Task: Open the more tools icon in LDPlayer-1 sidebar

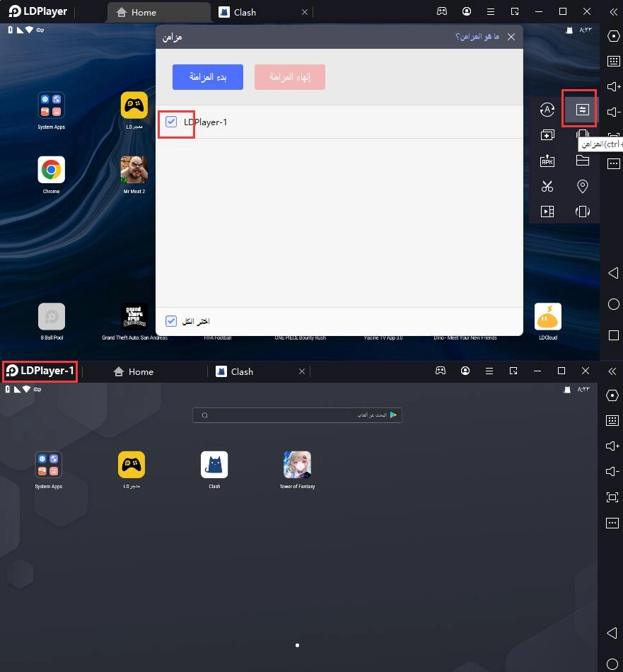Action: tap(612, 523)
